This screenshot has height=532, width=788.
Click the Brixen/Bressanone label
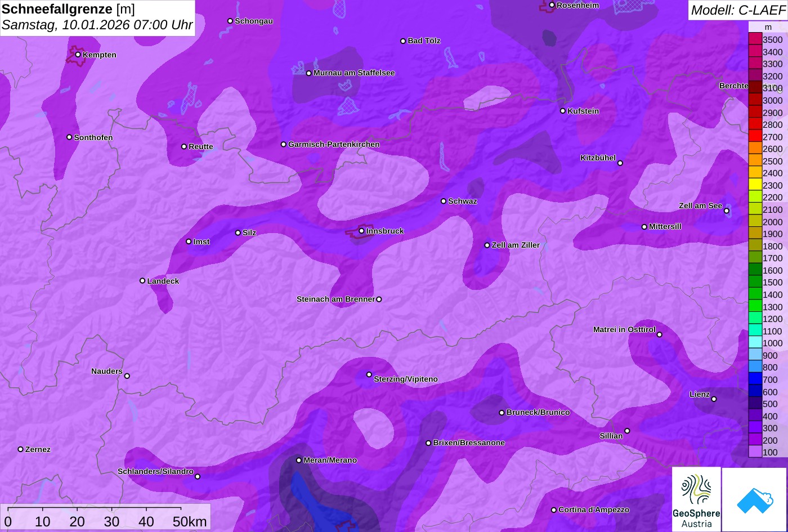click(x=469, y=442)
